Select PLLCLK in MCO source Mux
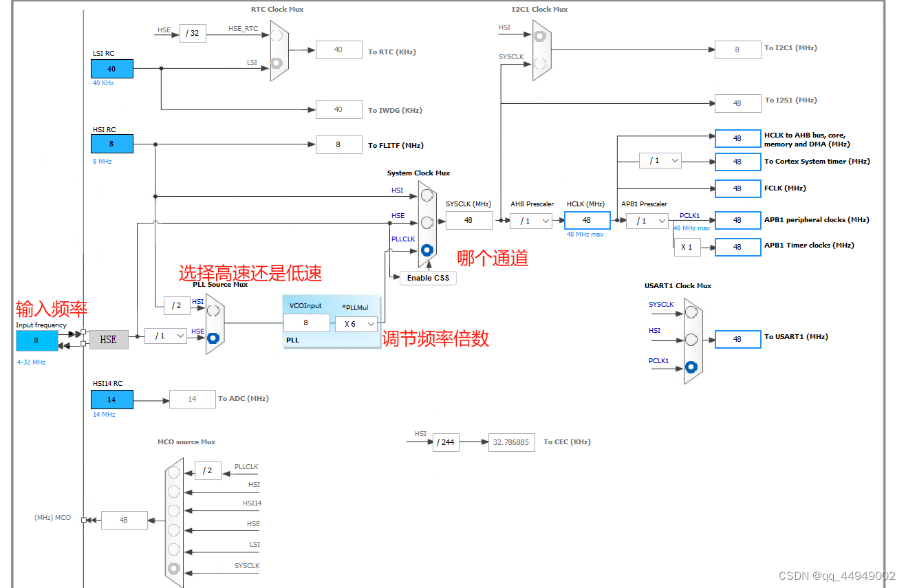This screenshot has width=906, height=588. [x=174, y=472]
